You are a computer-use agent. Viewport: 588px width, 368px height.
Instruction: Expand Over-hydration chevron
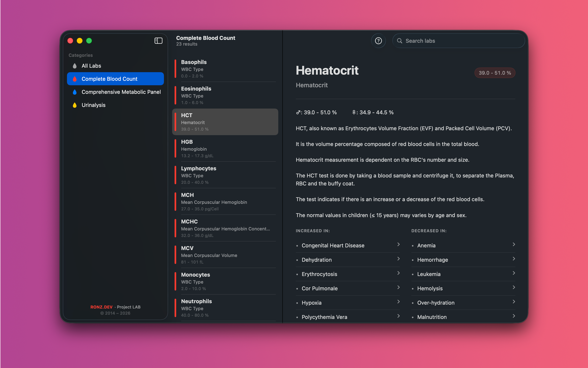(514, 302)
